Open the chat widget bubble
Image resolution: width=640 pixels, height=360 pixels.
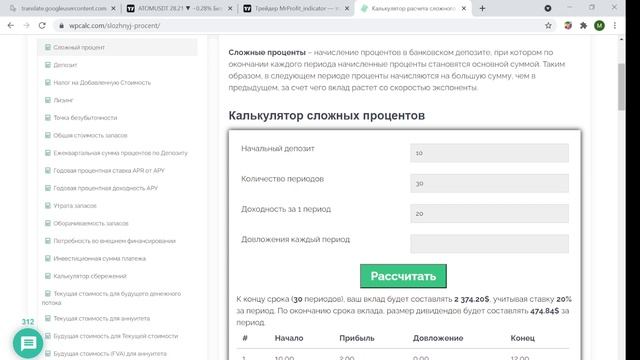coord(28,343)
